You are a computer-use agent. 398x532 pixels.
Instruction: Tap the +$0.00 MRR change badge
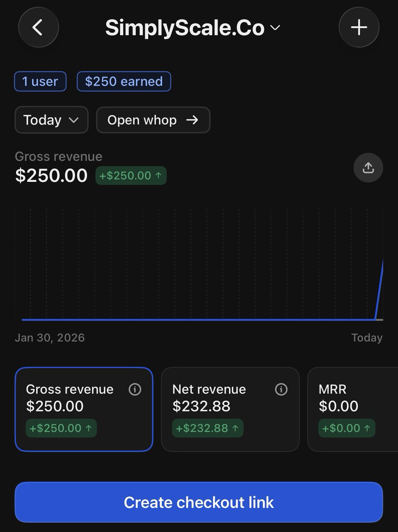347,428
